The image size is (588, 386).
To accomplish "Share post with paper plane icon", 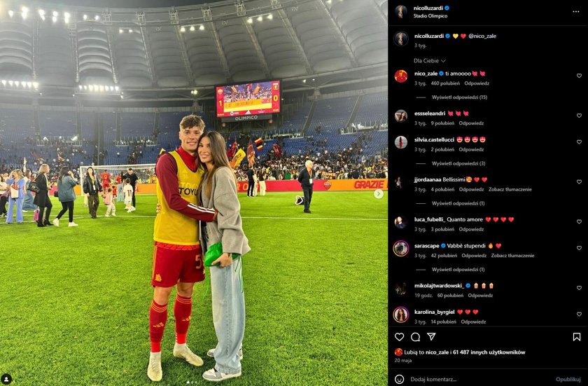I will (x=431, y=336).
